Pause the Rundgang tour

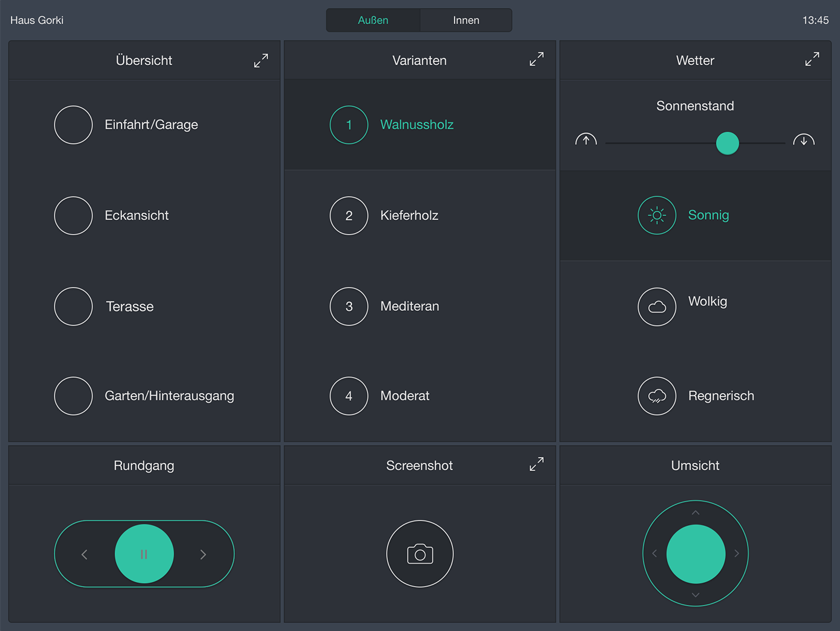coord(144,554)
